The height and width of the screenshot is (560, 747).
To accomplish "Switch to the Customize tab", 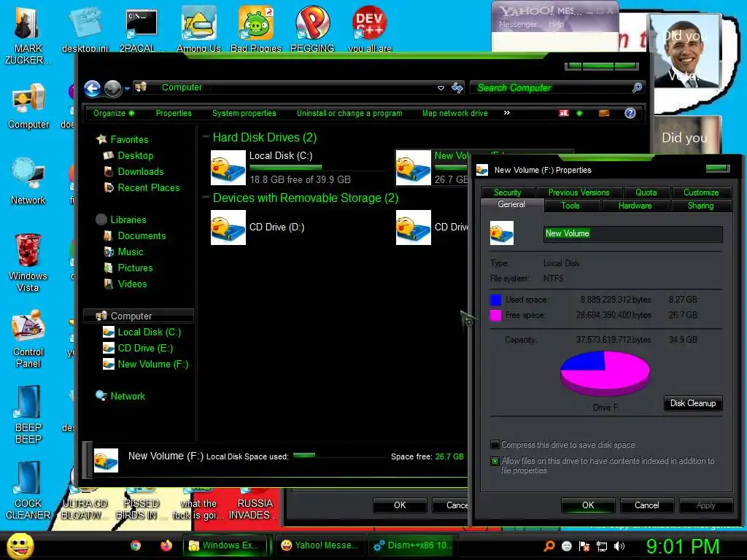I will click(701, 192).
